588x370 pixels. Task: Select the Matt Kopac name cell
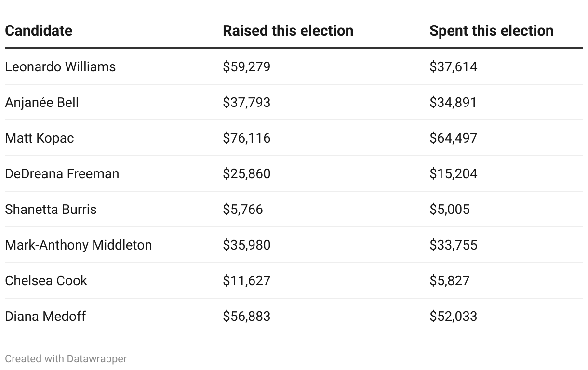click(40, 138)
